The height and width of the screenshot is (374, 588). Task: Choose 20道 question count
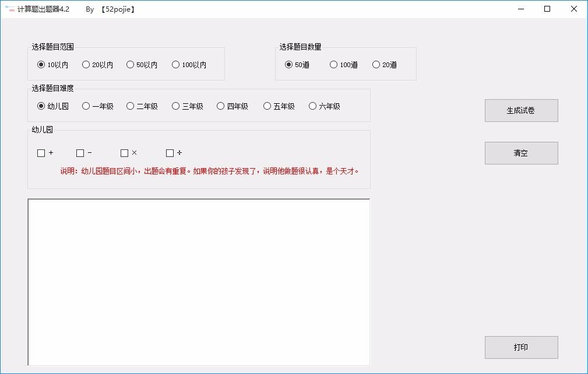pyautogui.click(x=376, y=65)
